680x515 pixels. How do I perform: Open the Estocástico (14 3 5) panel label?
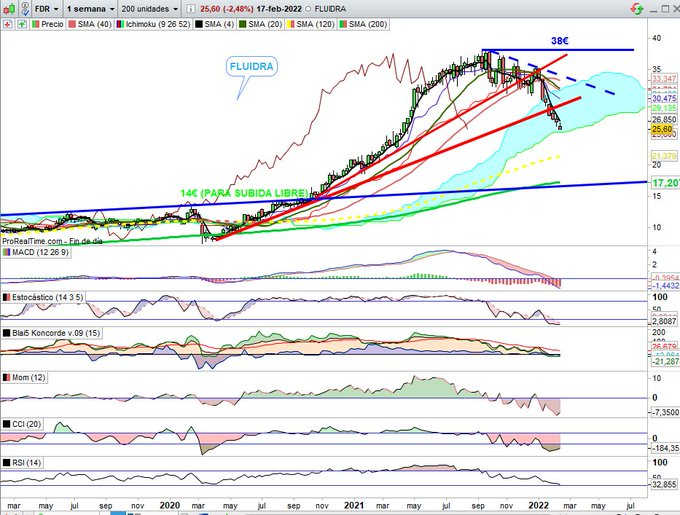[47, 297]
